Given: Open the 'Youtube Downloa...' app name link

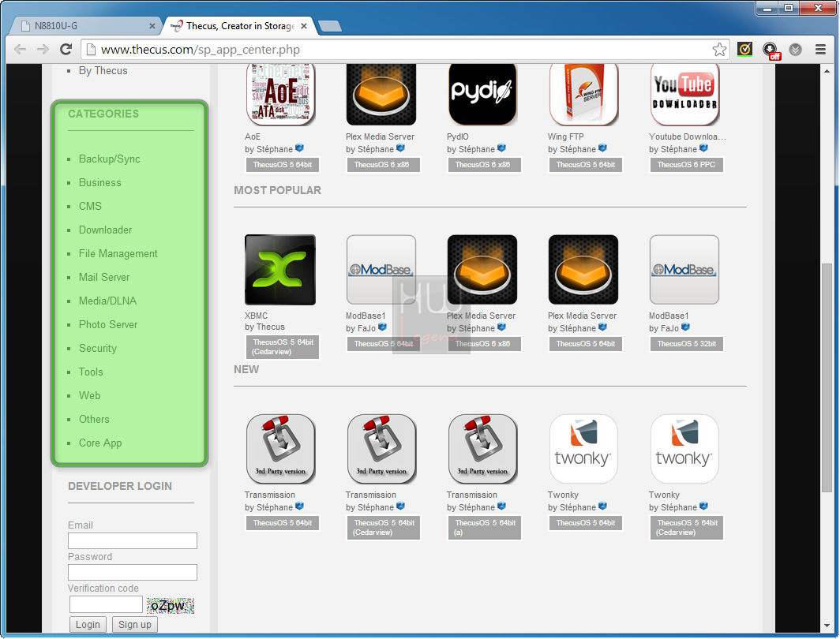Looking at the screenshot, I should tap(688, 136).
